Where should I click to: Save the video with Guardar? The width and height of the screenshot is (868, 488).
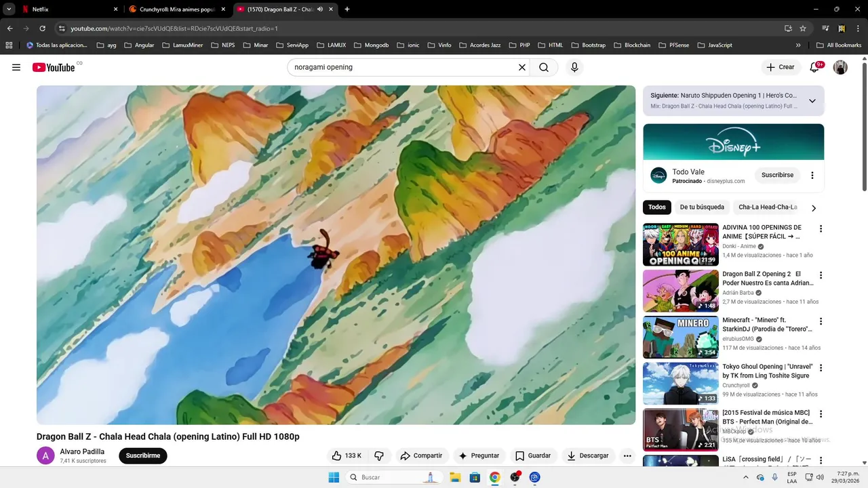coord(533,455)
